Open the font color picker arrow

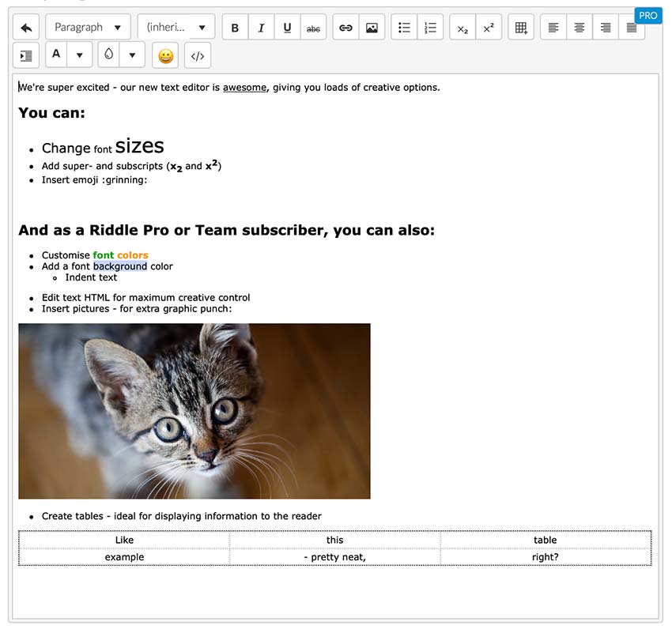pyautogui.click(x=79, y=55)
